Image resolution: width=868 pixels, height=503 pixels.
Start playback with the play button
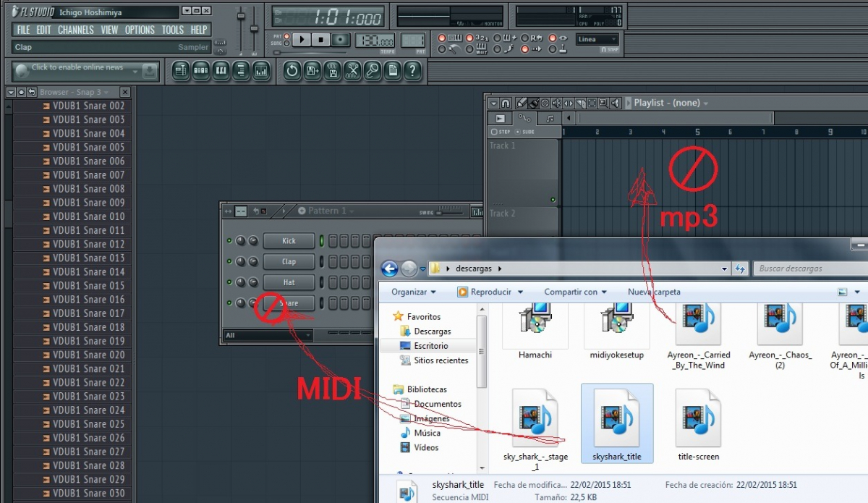click(x=303, y=40)
